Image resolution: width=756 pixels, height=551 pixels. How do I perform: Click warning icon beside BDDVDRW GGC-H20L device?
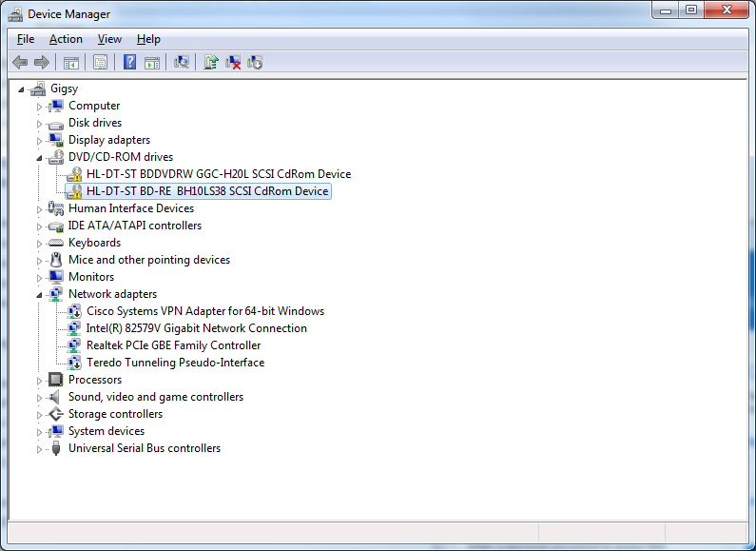(74, 174)
